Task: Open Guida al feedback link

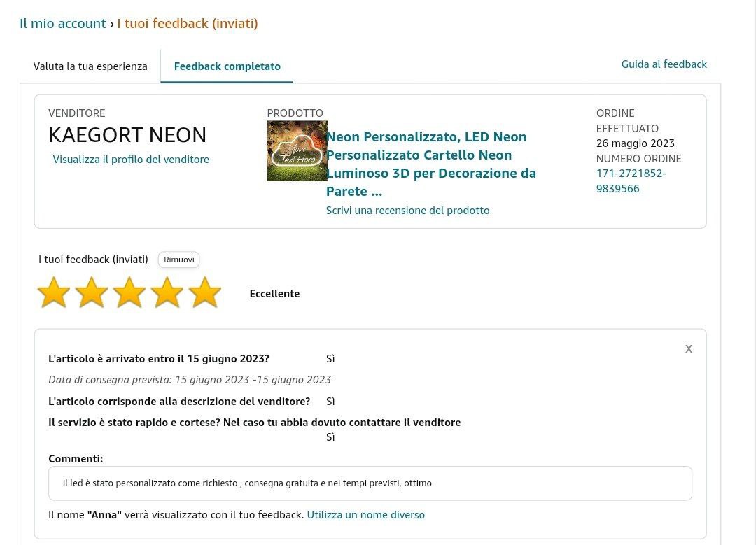Action: tap(664, 64)
